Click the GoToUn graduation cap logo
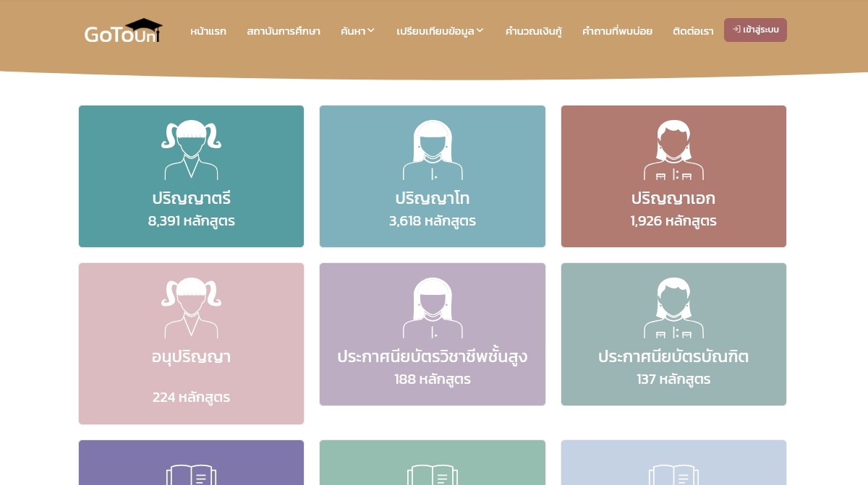Screen dimensions: 868x485 (x=123, y=31)
